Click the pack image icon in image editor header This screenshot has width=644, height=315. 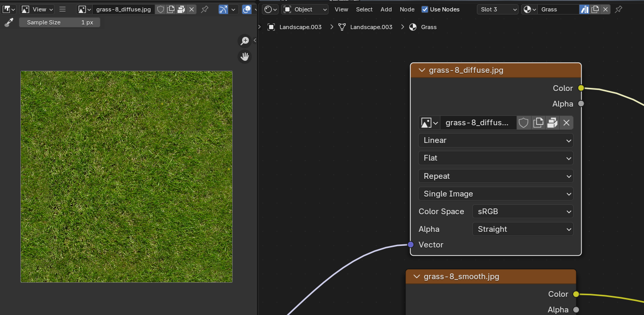[181, 9]
